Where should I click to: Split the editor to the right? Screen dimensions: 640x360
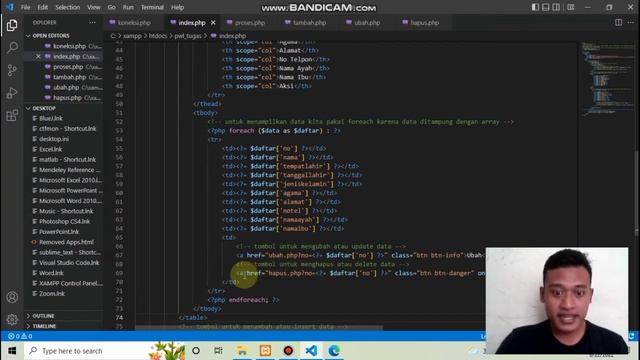[618, 22]
